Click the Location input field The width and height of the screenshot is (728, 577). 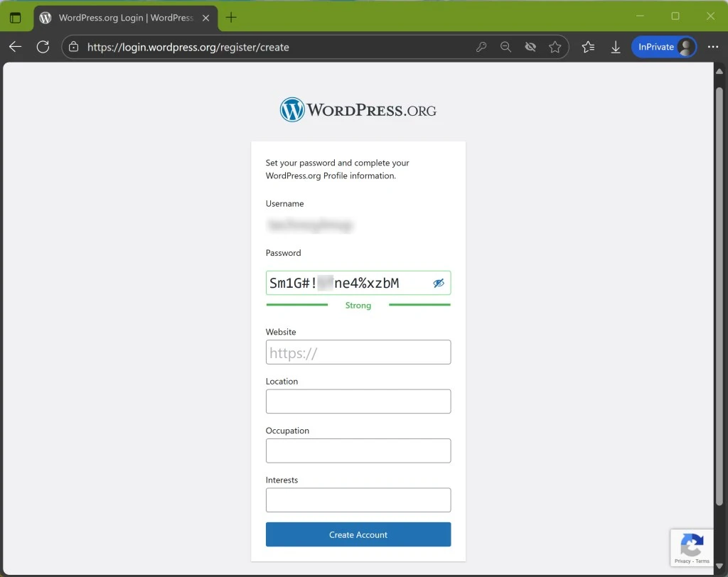point(358,401)
